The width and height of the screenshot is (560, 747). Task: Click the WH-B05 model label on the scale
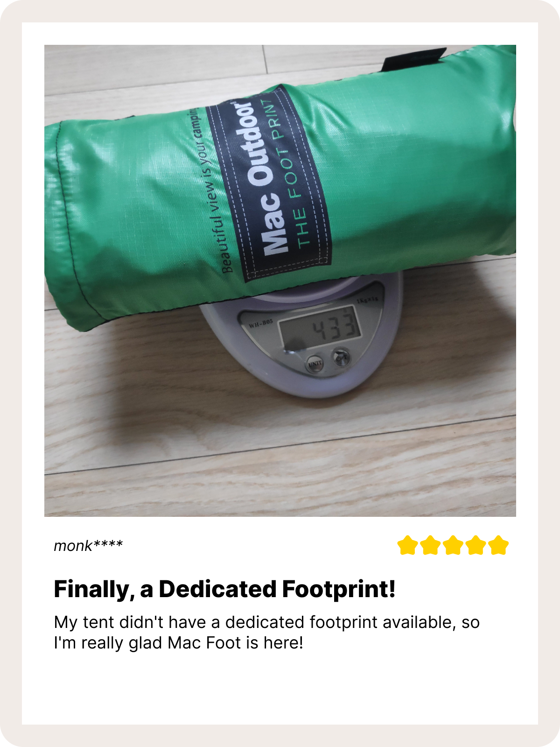click(x=261, y=324)
